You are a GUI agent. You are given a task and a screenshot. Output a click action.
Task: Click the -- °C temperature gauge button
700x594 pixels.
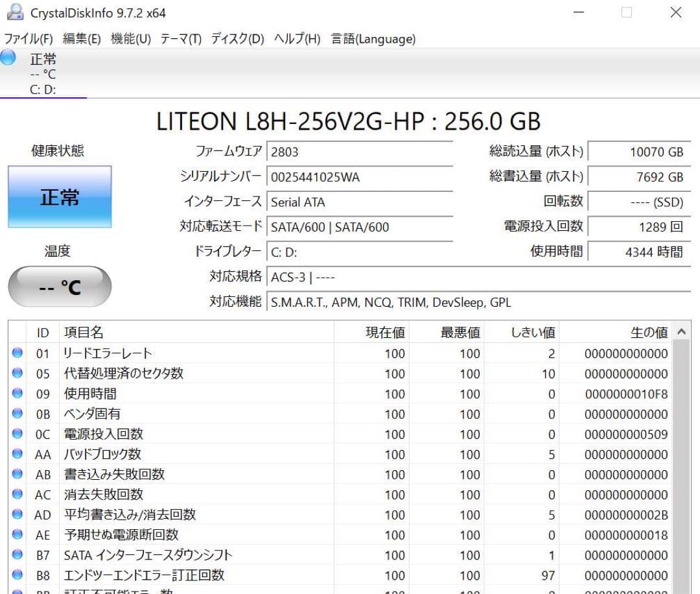59,286
